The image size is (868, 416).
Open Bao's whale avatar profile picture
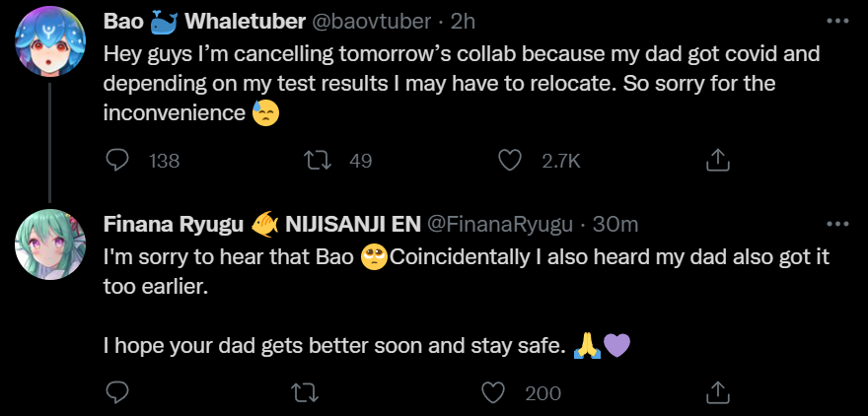pos(49,46)
